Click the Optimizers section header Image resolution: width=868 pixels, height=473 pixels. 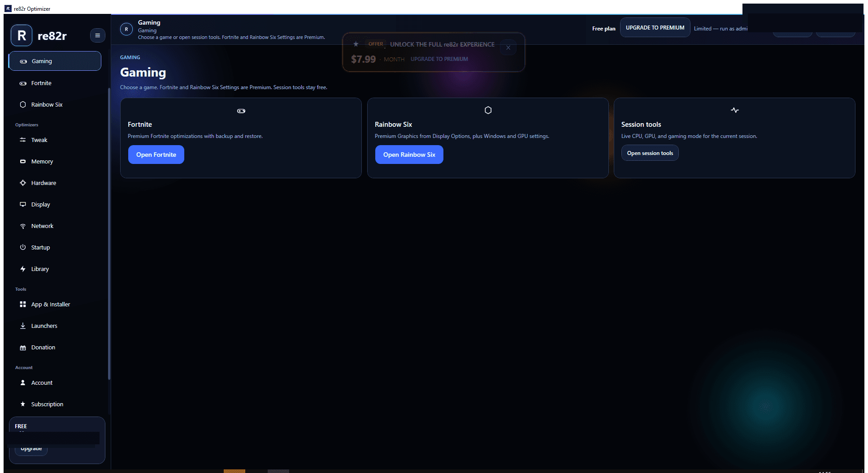click(x=26, y=125)
